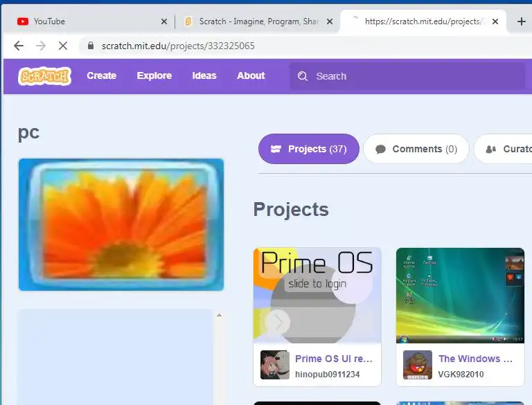
Task: Open The Windows ... project title link
Action: [x=475, y=359]
